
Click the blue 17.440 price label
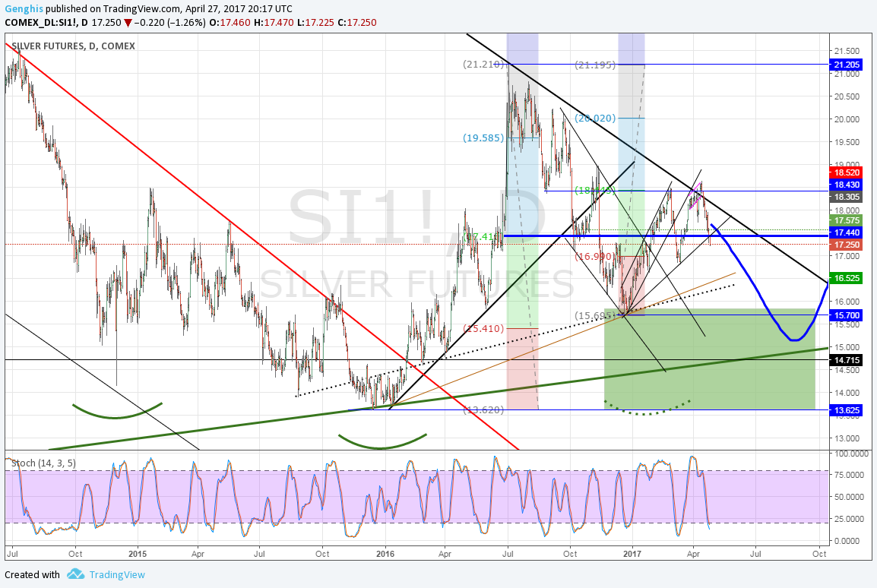(x=847, y=232)
